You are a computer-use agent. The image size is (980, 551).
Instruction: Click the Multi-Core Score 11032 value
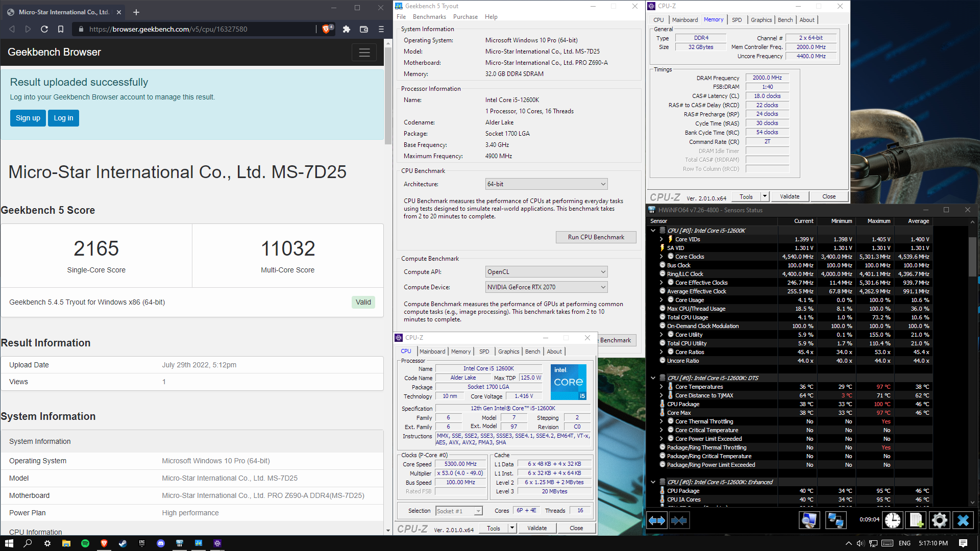(288, 248)
